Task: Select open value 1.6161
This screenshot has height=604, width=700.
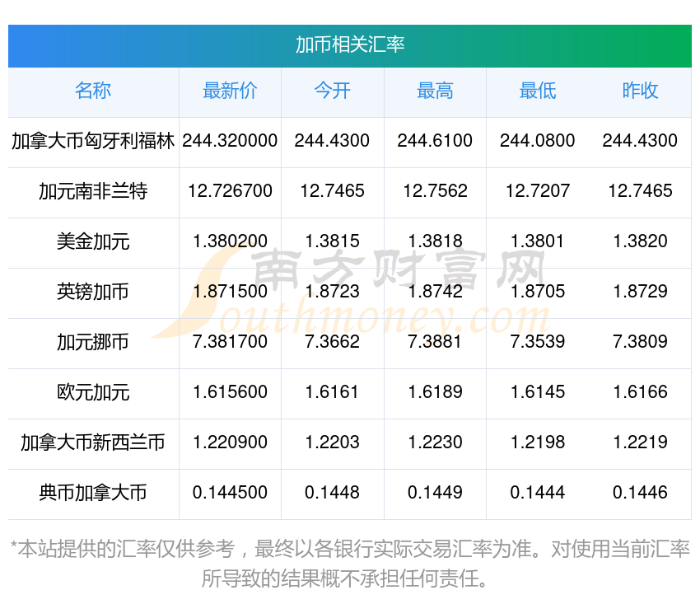Action: tap(332, 392)
